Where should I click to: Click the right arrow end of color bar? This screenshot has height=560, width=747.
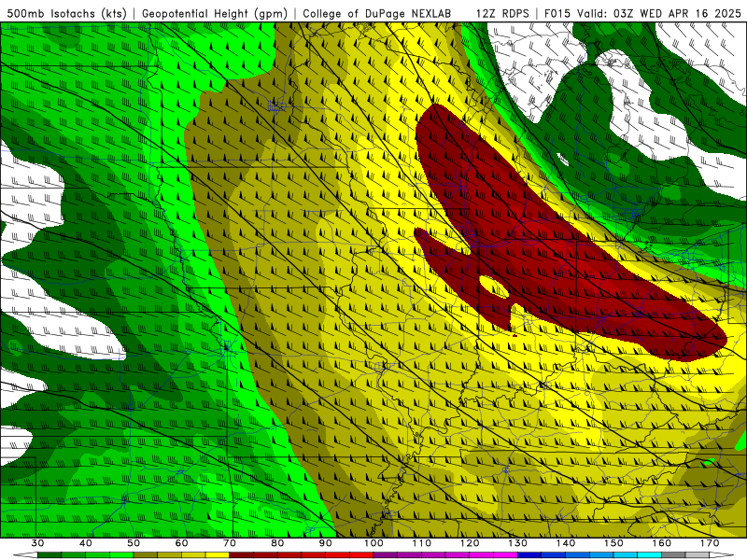click(x=722, y=555)
